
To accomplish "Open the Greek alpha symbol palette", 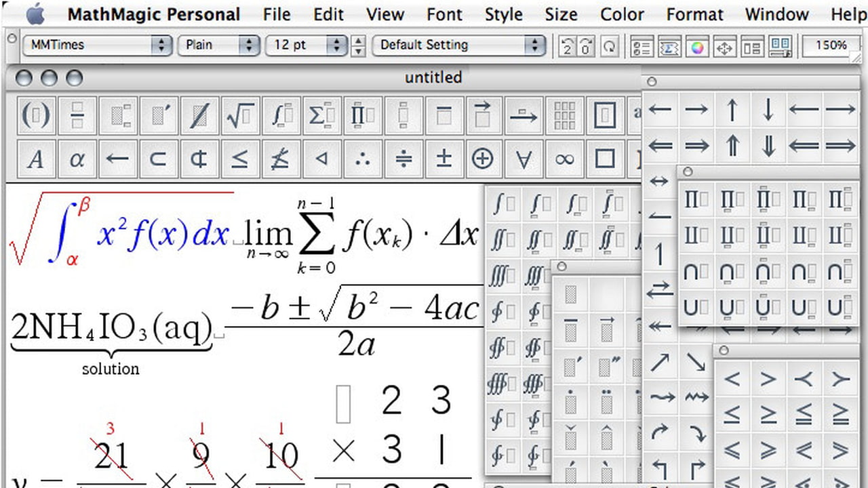I will 77,159.
